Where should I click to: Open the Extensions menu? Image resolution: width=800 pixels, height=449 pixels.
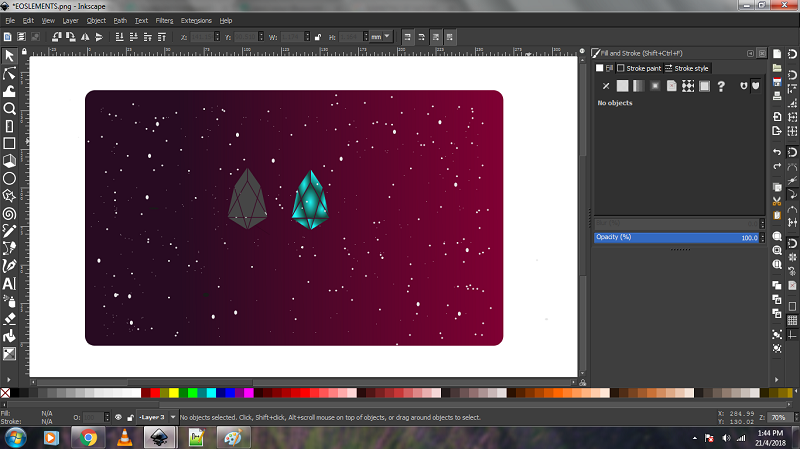[196, 20]
